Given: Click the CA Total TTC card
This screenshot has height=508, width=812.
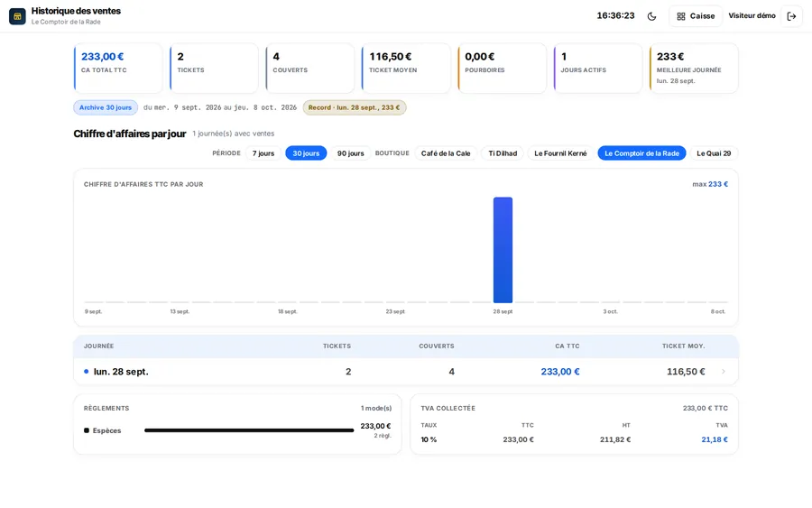Looking at the screenshot, I should tap(118, 69).
